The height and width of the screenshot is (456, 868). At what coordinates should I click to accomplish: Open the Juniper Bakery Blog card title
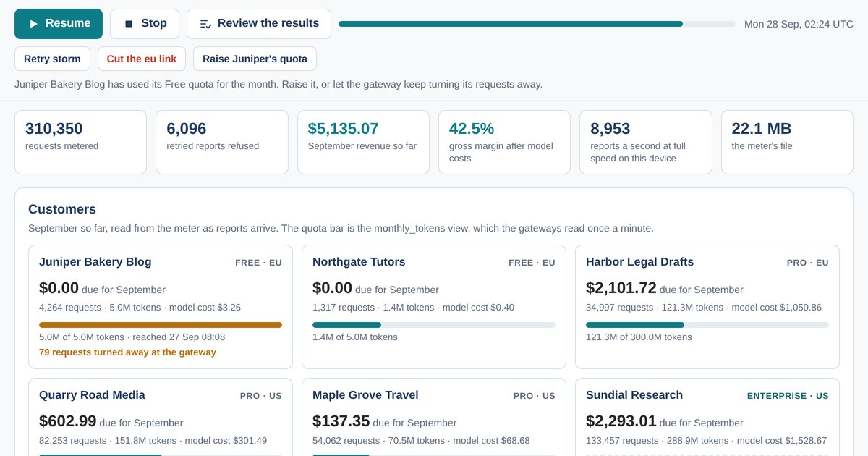tap(95, 262)
